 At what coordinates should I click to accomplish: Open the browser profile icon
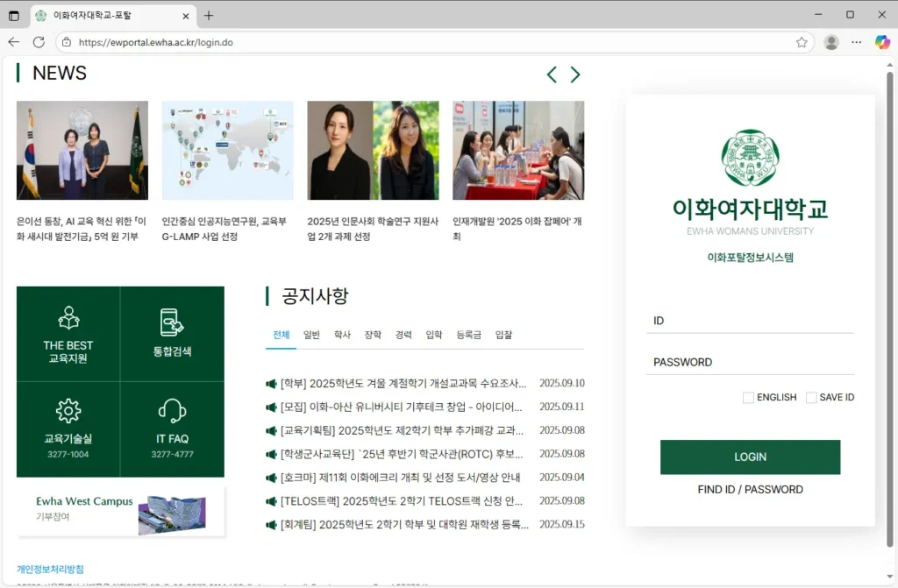[x=831, y=42]
